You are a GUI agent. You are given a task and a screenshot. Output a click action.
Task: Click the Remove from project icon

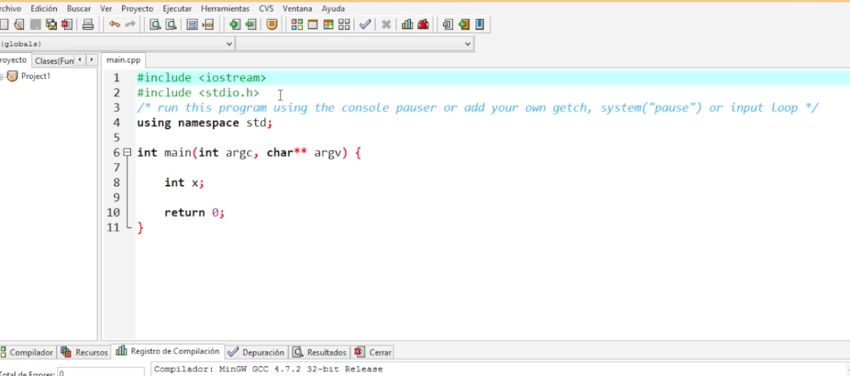pyautogui.click(x=250, y=24)
